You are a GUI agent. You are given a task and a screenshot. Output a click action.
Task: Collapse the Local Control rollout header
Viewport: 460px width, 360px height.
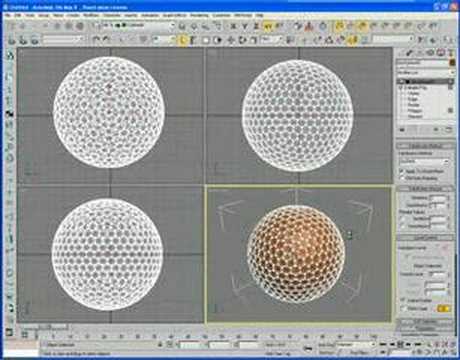click(x=425, y=238)
